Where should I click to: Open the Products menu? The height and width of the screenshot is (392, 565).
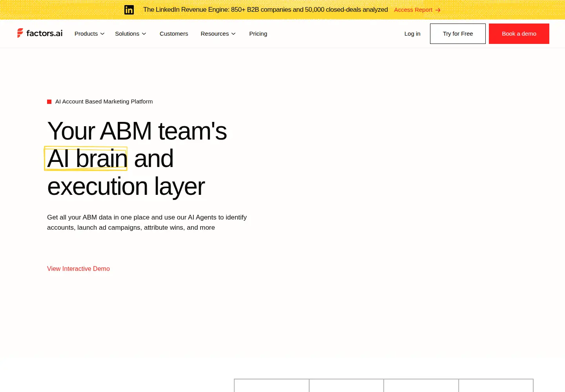pyautogui.click(x=89, y=34)
